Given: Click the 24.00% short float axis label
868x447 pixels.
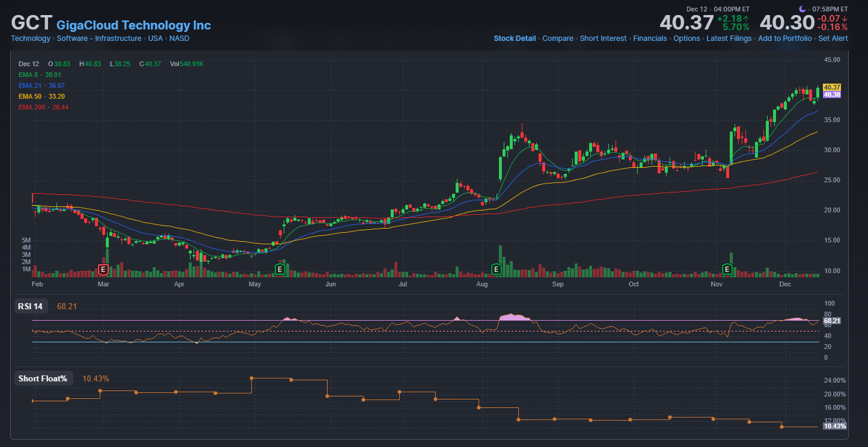Looking at the screenshot, I should (x=835, y=380).
